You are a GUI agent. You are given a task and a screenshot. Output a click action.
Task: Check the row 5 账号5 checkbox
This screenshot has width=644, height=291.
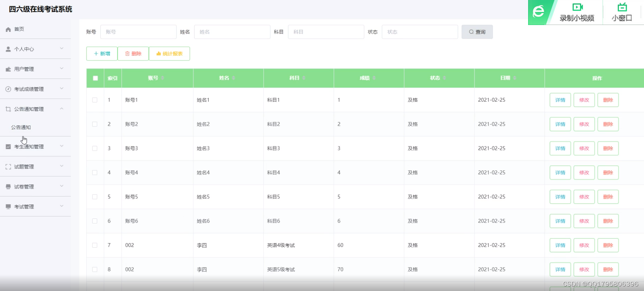95,197
